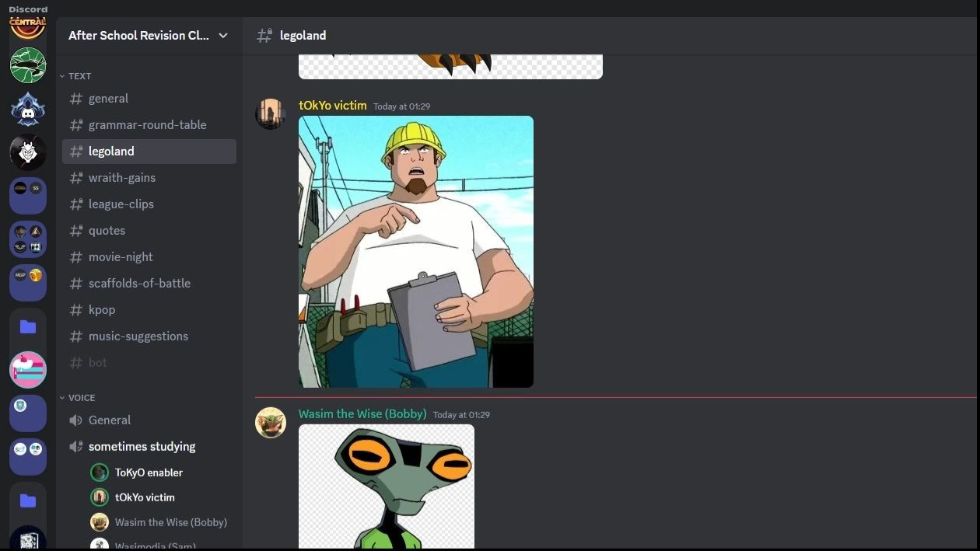
Task: Click the tOkYo victim username in chat
Action: click(x=332, y=106)
